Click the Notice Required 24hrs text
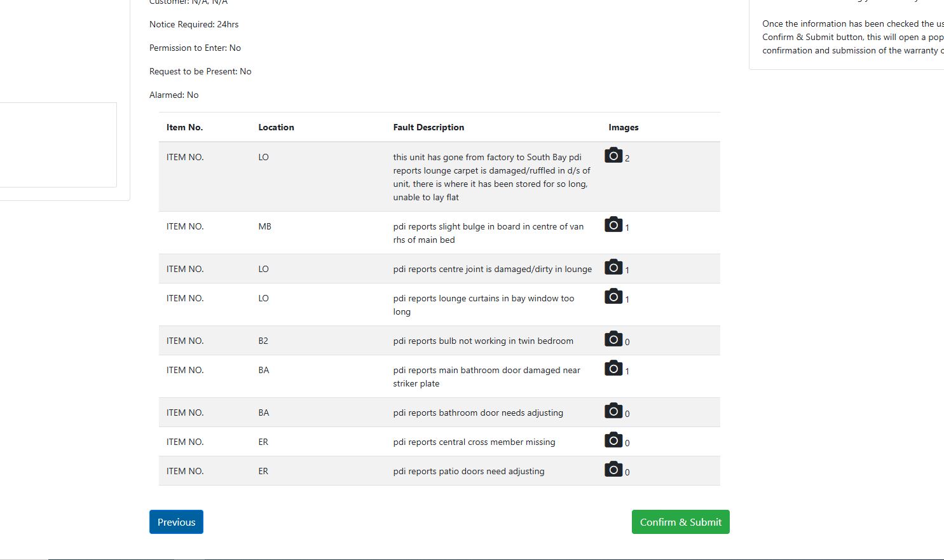Viewport: 944px width, 560px height. (x=194, y=24)
